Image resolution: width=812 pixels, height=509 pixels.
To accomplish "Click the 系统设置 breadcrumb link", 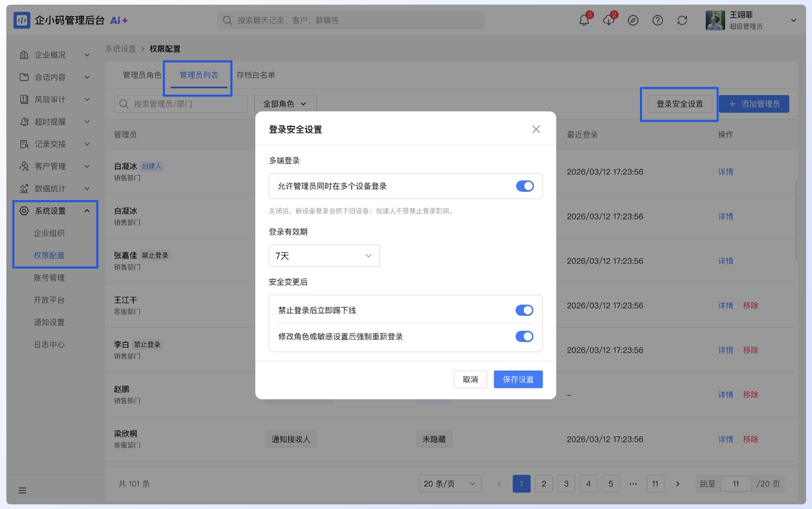I will click(121, 49).
